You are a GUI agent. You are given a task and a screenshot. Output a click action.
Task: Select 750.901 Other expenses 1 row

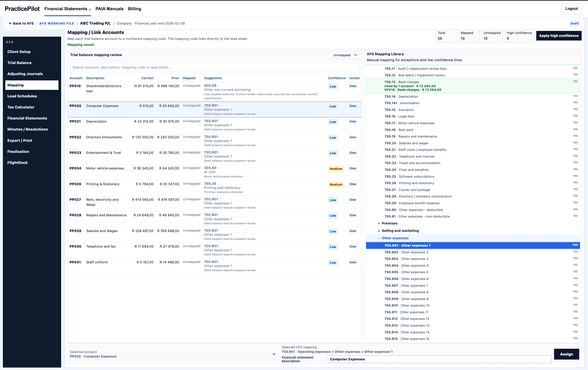tap(473, 245)
